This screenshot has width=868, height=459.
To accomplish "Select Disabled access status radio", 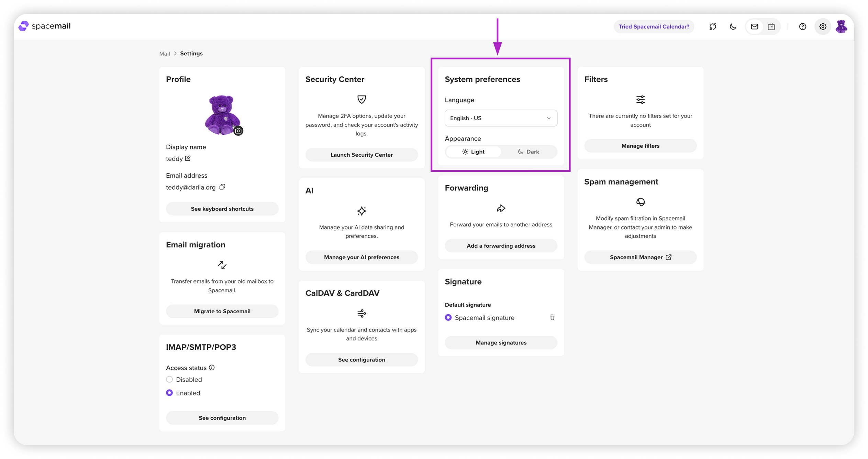I will coord(169,379).
